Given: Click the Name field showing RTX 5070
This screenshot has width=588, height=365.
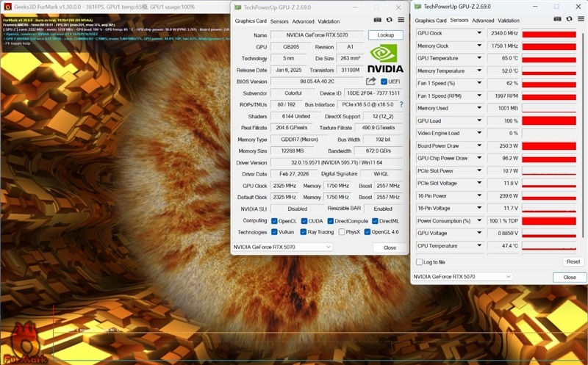Looking at the screenshot, I should click(x=317, y=35).
